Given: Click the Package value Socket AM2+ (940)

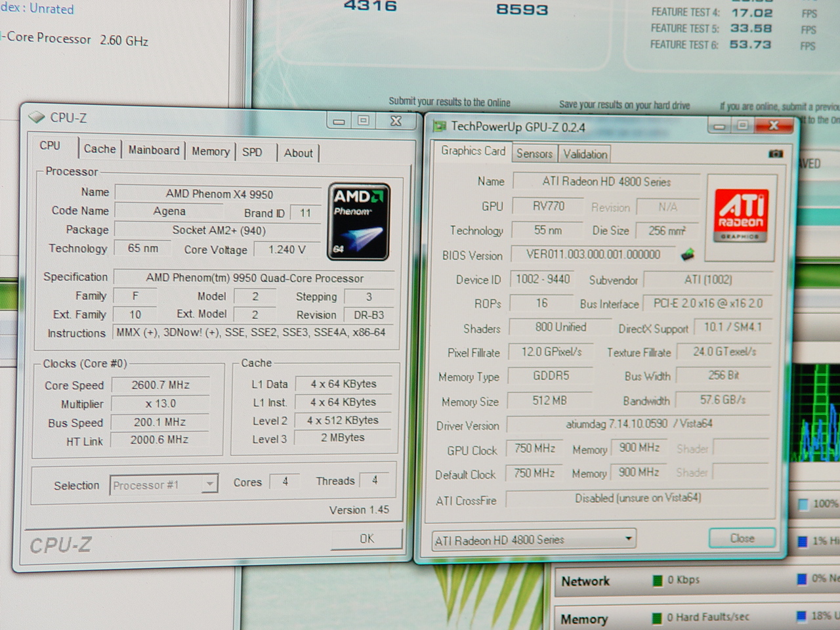Looking at the screenshot, I should (219, 230).
